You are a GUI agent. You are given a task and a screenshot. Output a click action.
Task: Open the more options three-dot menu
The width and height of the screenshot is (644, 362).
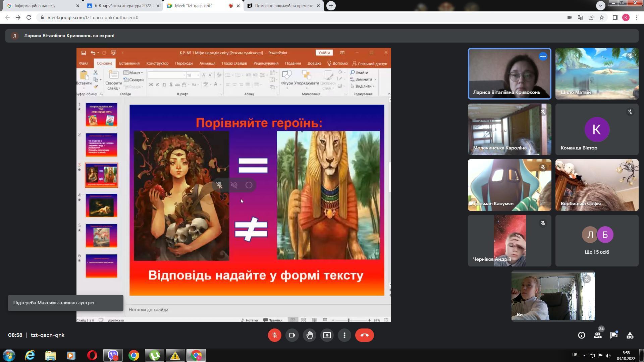[344, 335]
